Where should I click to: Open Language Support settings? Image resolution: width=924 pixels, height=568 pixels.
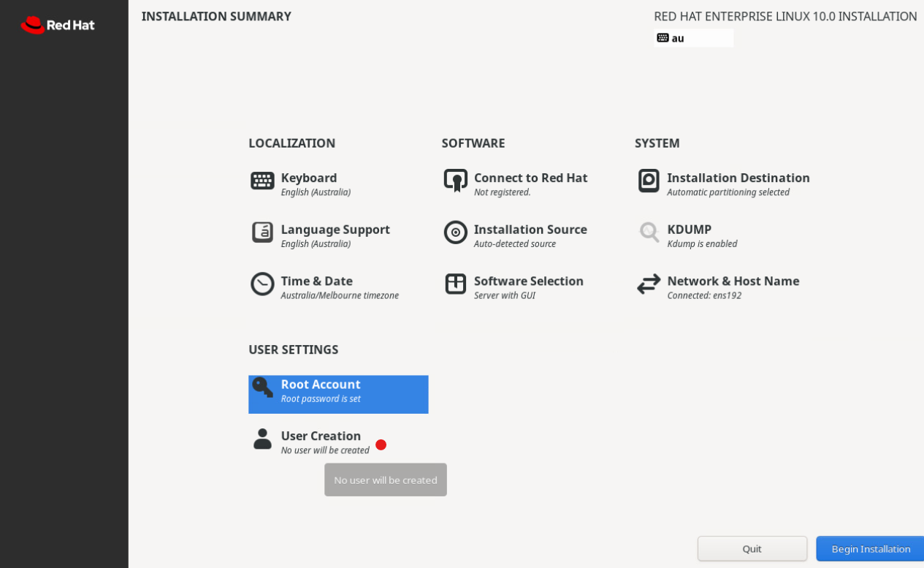pyautogui.click(x=338, y=235)
